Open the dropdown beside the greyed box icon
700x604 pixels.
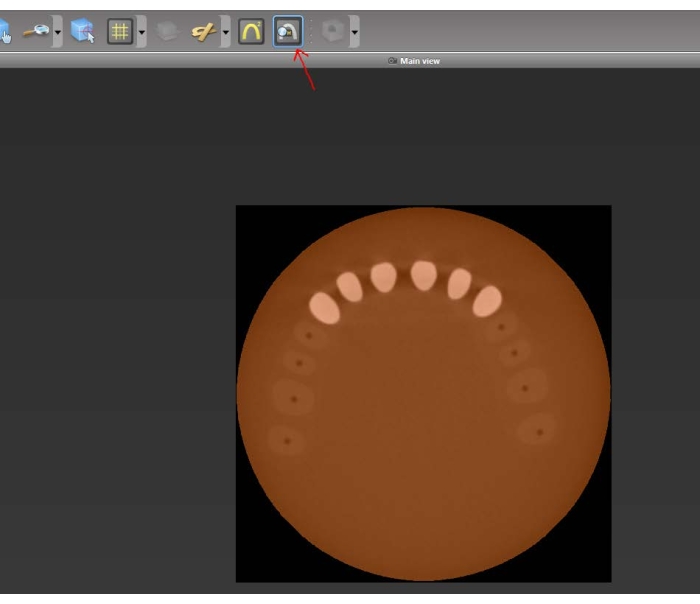point(354,32)
